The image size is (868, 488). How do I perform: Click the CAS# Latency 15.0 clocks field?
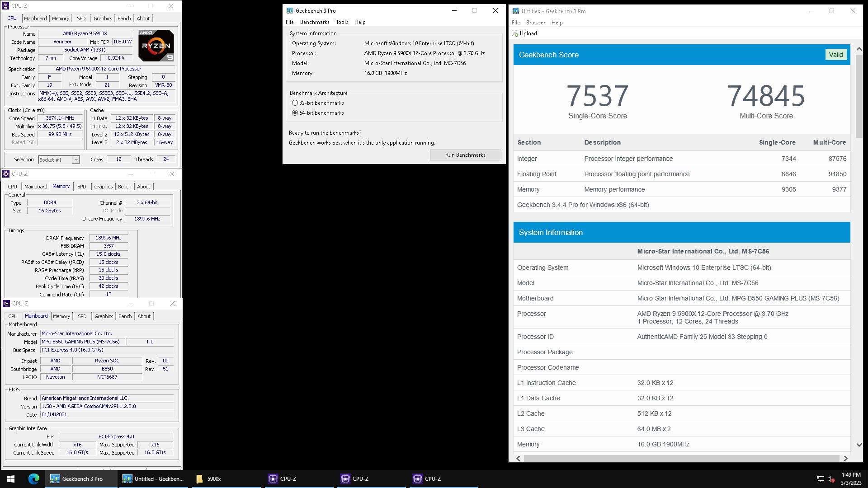(x=108, y=254)
